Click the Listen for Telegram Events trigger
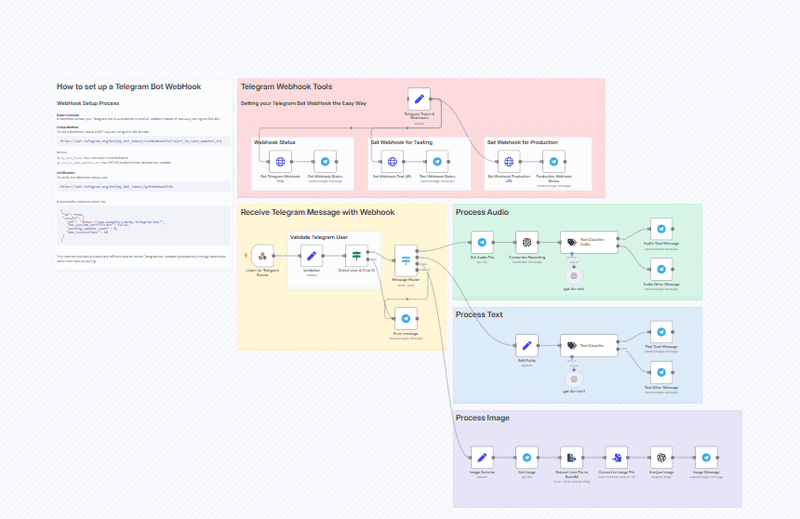 [x=261, y=254]
